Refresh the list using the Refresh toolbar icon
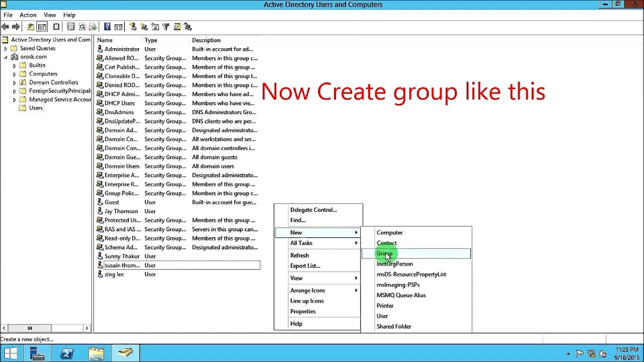The height and width of the screenshot is (362, 644). point(82,27)
